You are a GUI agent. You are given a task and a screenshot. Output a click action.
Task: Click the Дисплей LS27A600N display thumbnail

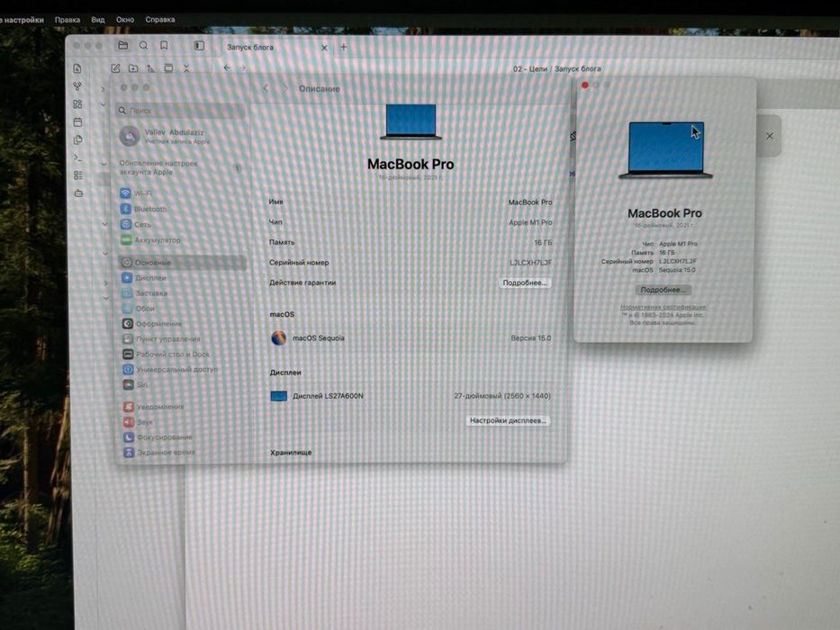[278, 396]
